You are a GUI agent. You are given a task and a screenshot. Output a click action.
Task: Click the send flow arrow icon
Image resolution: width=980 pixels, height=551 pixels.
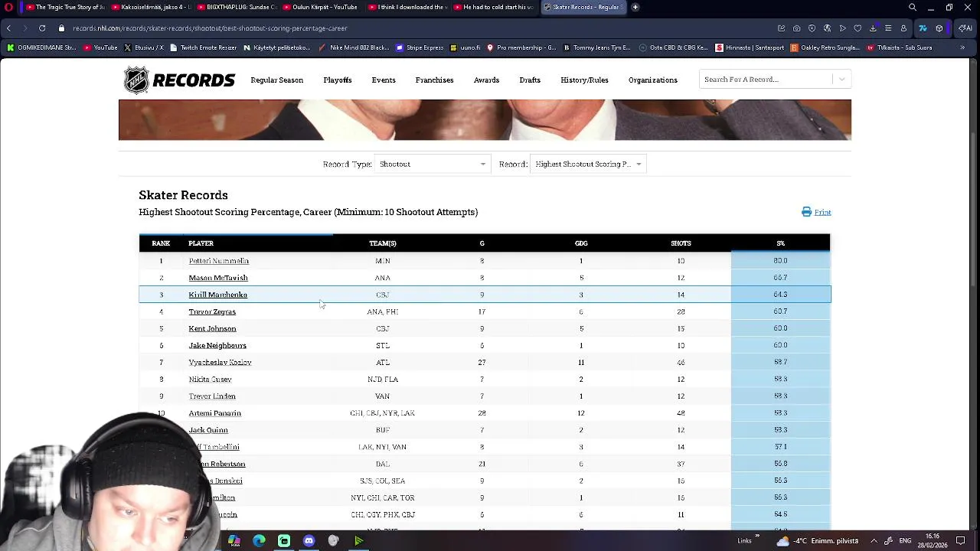tap(842, 28)
